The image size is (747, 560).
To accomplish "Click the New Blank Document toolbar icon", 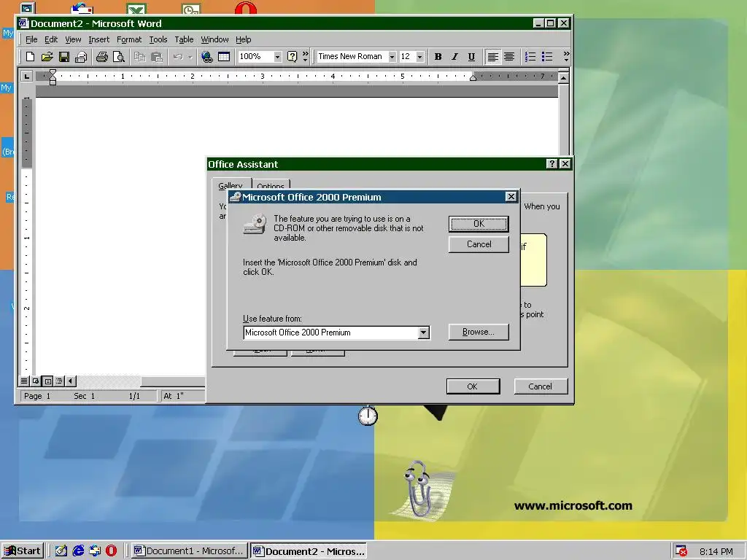I will tap(30, 57).
